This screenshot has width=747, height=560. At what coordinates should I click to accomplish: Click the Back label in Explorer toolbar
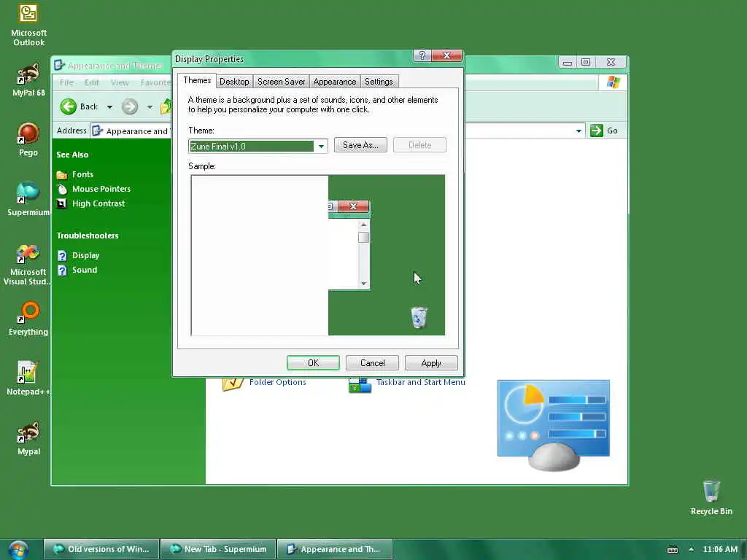coord(88,106)
